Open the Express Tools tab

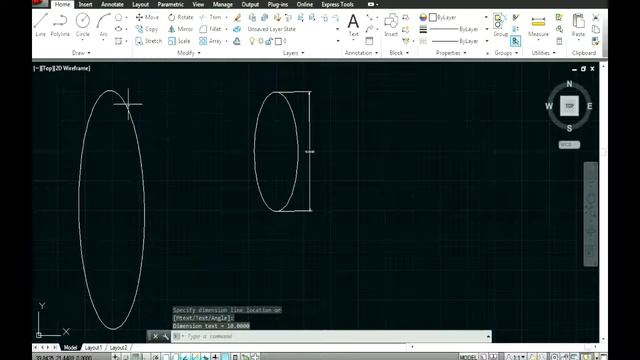pyautogui.click(x=337, y=4)
